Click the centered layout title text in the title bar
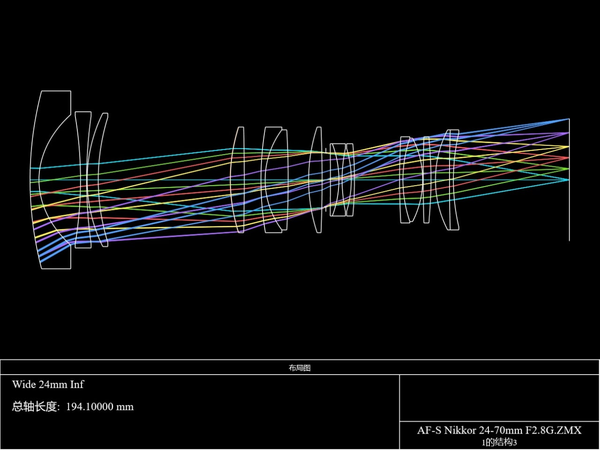 300,368
